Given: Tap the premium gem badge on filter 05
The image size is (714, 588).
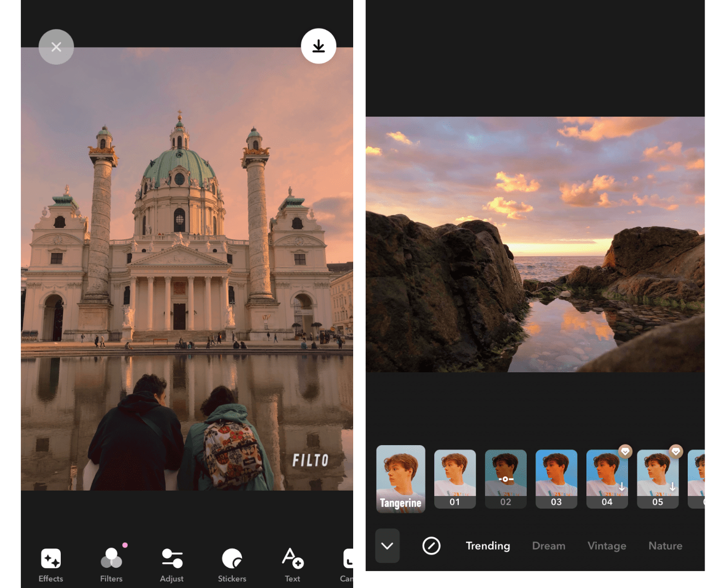Looking at the screenshot, I should [x=676, y=451].
